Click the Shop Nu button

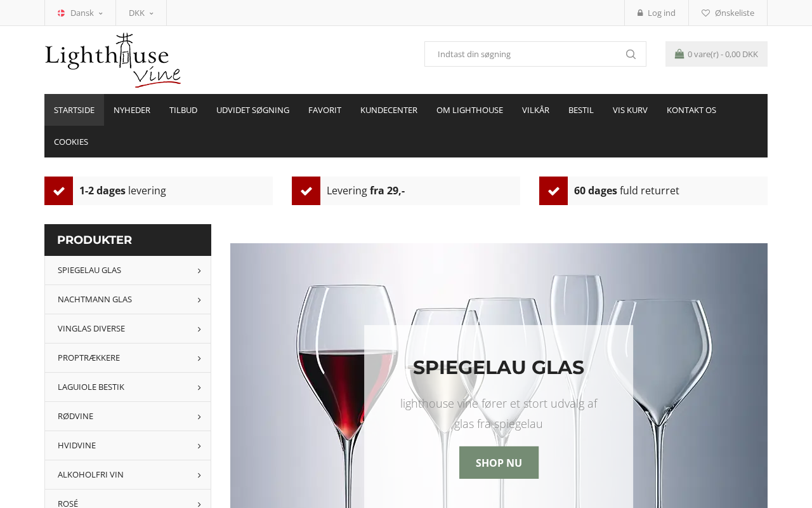(499, 462)
